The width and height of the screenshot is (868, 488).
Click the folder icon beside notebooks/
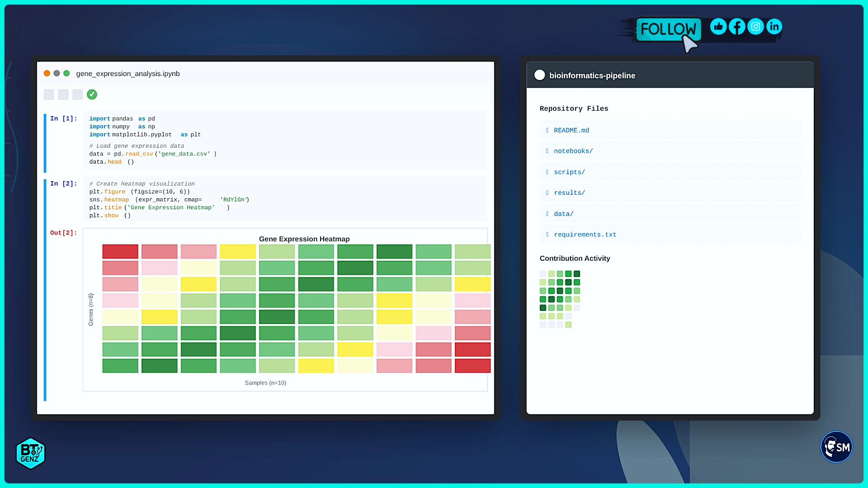tap(547, 151)
